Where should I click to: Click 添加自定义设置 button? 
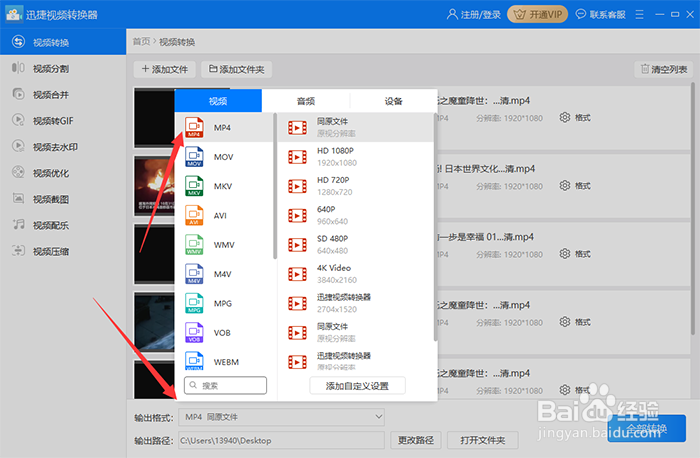[357, 386]
